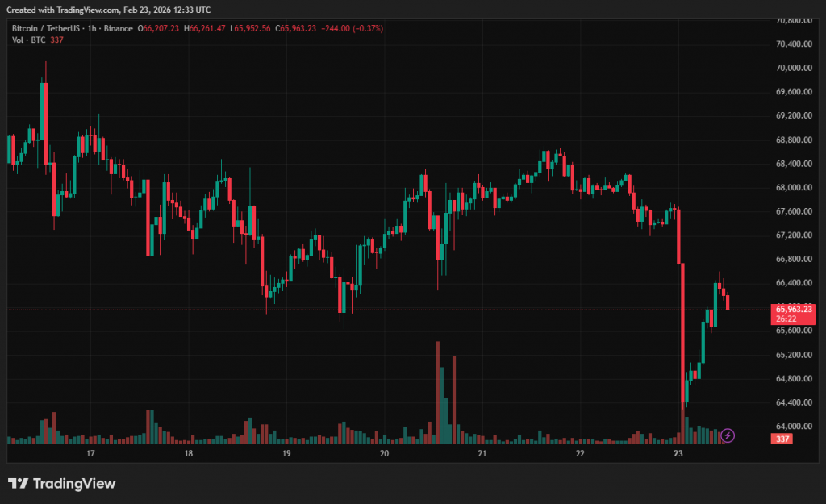This screenshot has width=826, height=504.
Task: Click the 70,000.00 price axis label
Action: [x=794, y=68]
